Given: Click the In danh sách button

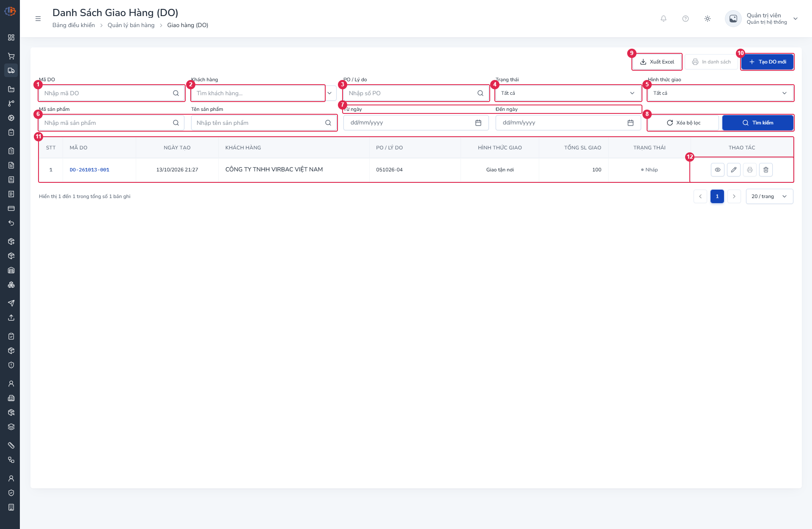Looking at the screenshot, I should (x=711, y=62).
